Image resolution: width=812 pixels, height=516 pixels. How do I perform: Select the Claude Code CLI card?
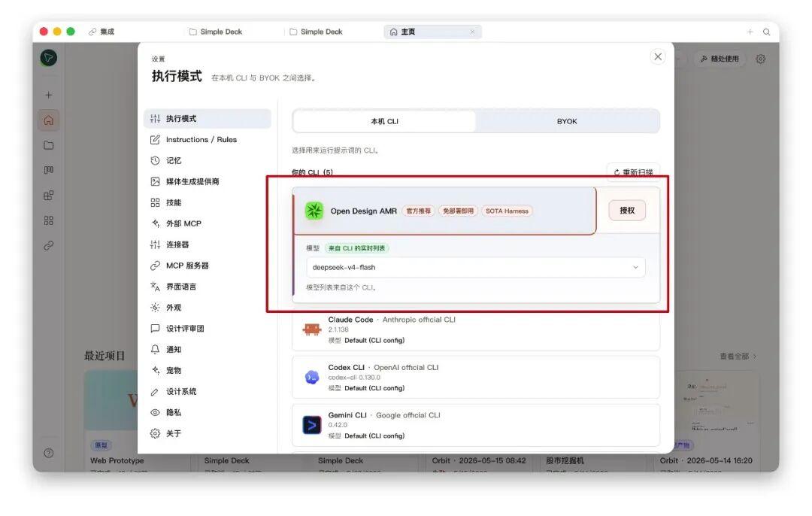coord(475,330)
